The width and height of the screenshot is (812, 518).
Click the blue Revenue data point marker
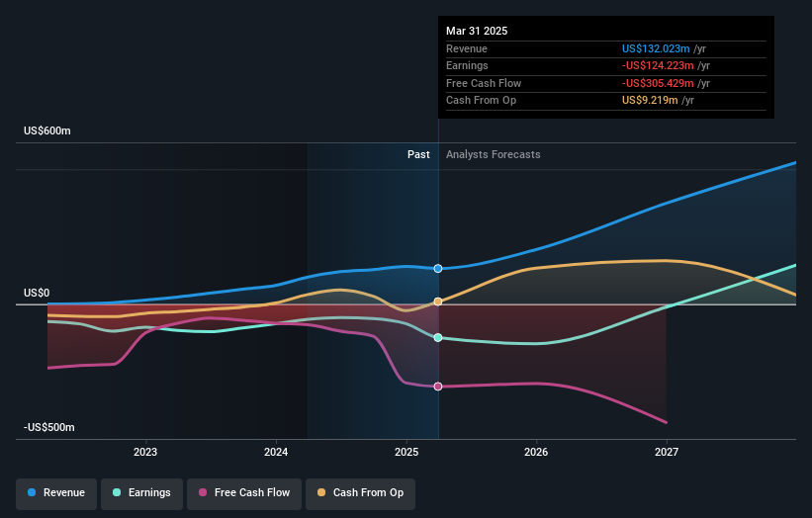438,269
